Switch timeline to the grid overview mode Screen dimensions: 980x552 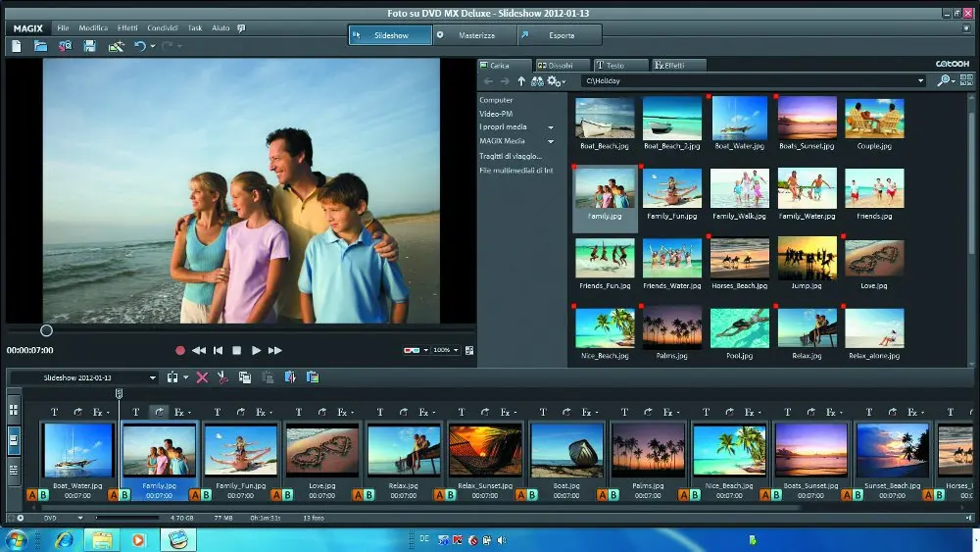(13, 410)
